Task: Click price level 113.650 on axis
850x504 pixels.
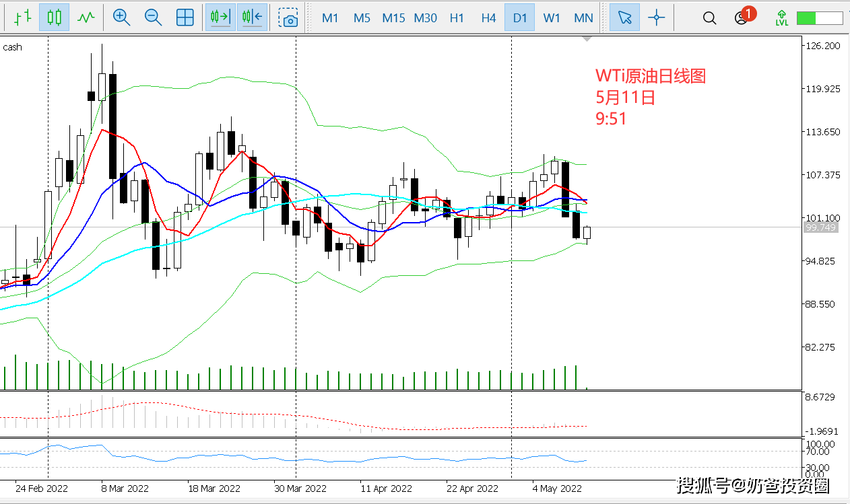Action: [823, 132]
